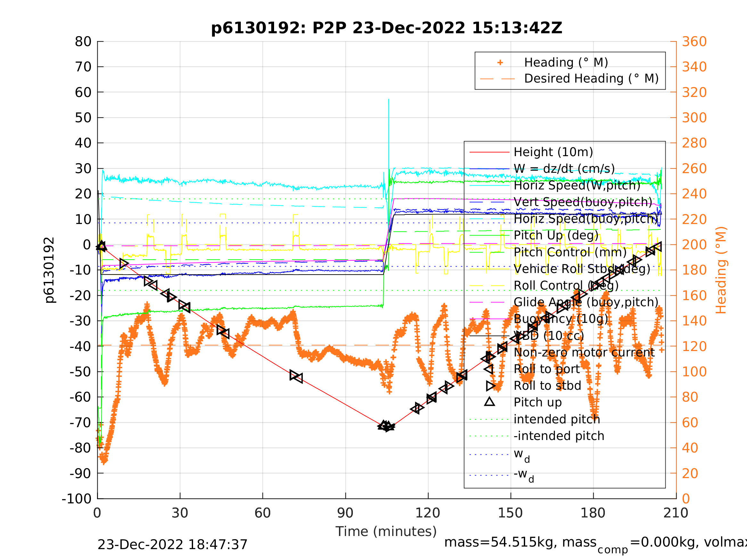Image resolution: width=747 pixels, height=560 pixels.
Task: Click the Roll to stbd legend triangle
Action: point(490,386)
